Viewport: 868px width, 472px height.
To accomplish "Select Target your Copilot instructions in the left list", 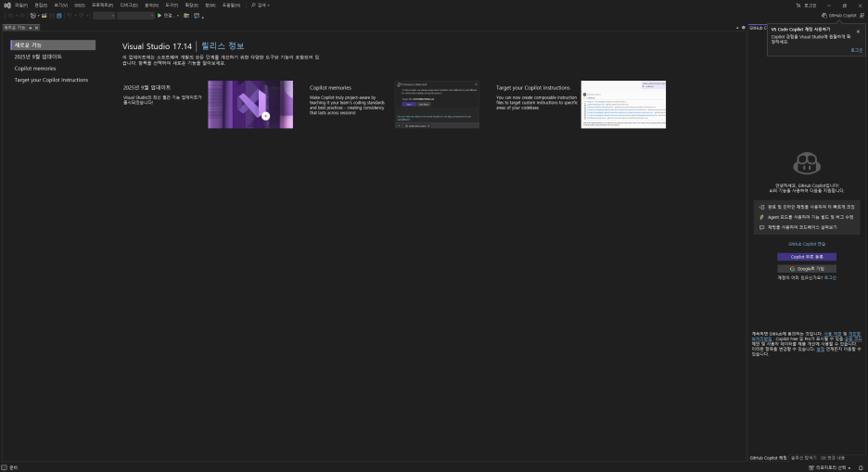I will tap(51, 81).
